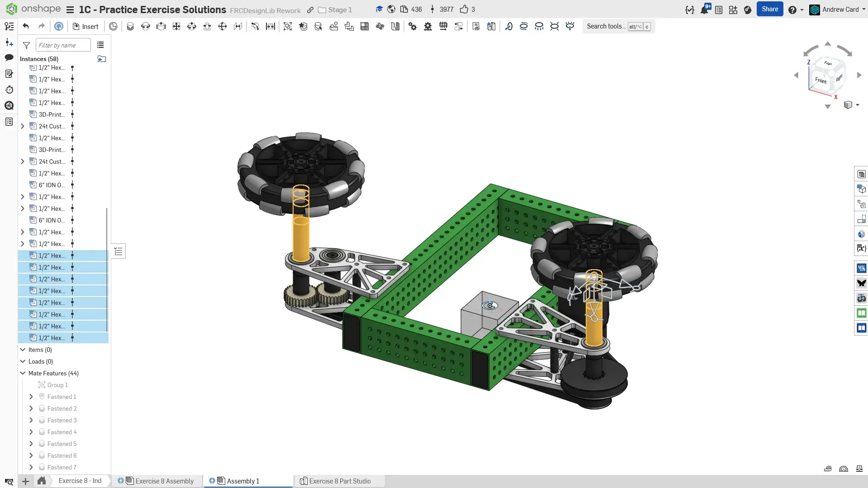Open the notifications bell
Screen dimensions: 868x488
[704, 9]
